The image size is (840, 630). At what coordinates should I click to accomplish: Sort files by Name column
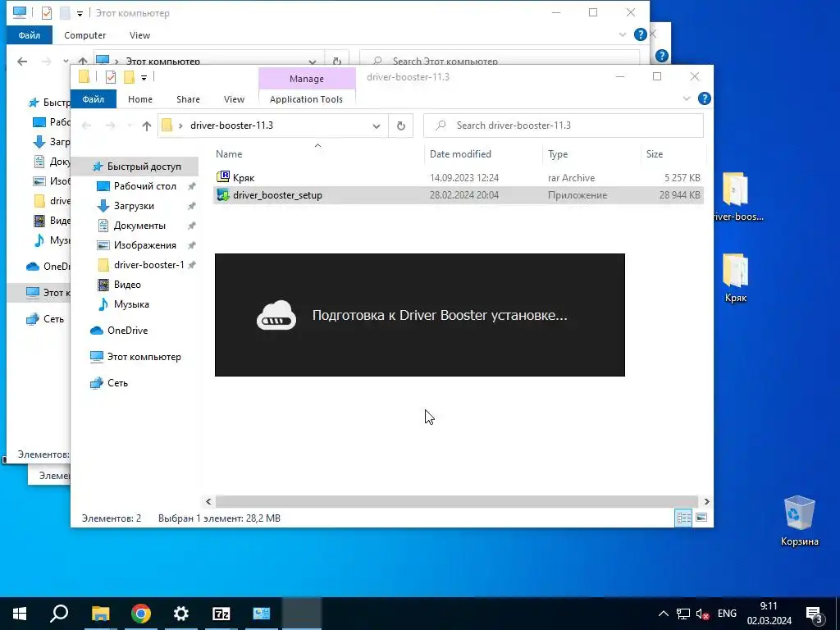[x=229, y=153]
